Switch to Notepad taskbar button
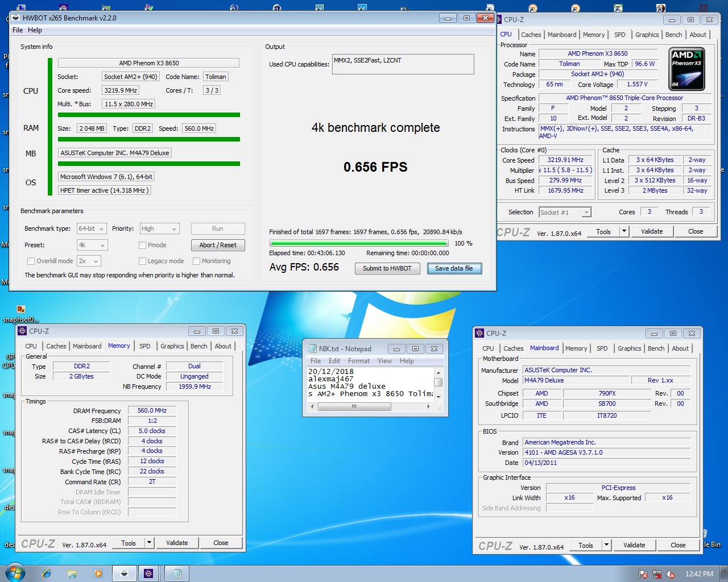Screen dimensions: 728x582 177,573
